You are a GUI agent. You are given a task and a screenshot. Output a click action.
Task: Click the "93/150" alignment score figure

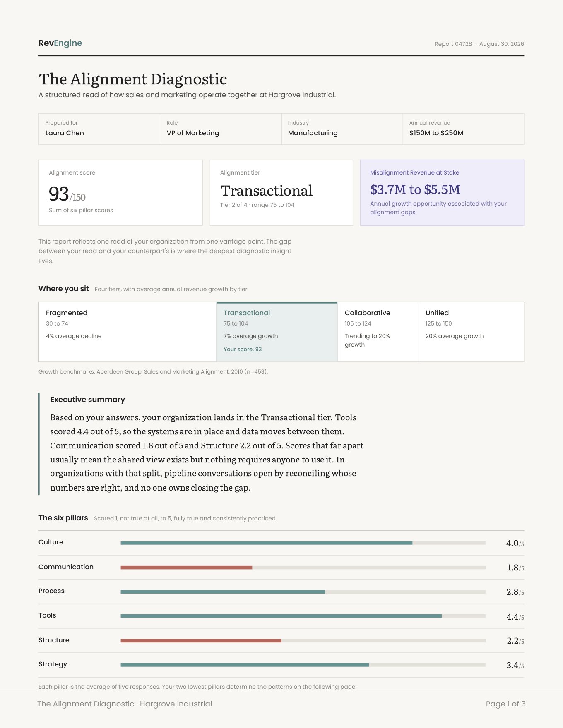[67, 194]
